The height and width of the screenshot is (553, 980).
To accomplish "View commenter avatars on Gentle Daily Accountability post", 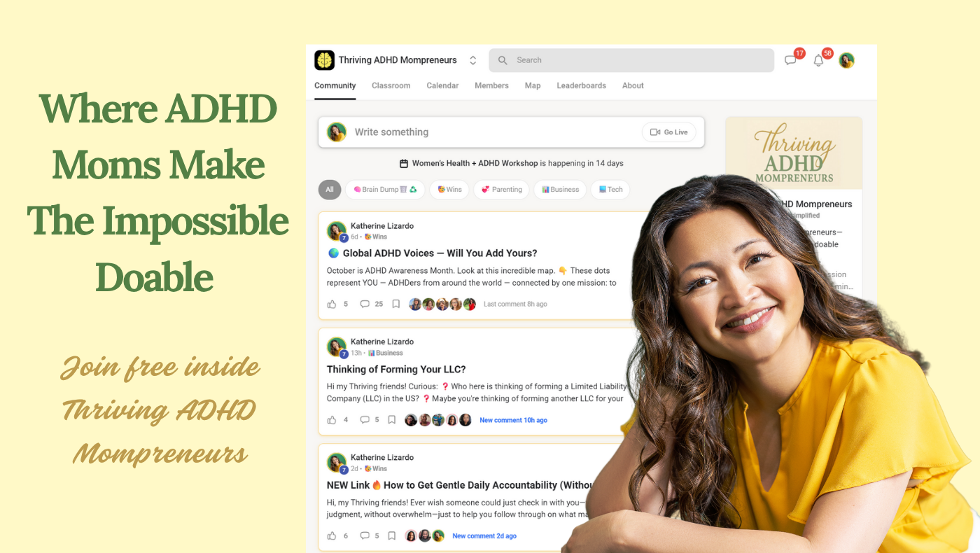I will point(425,535).
